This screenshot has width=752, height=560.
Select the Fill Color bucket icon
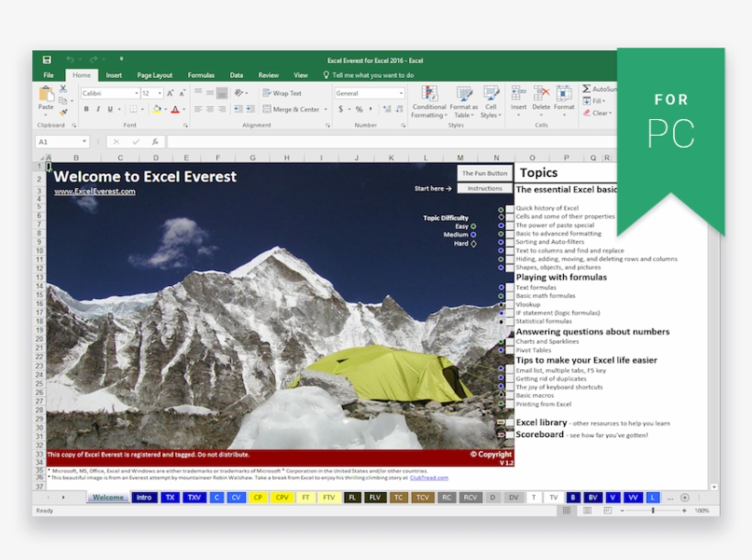click(157, 108)
